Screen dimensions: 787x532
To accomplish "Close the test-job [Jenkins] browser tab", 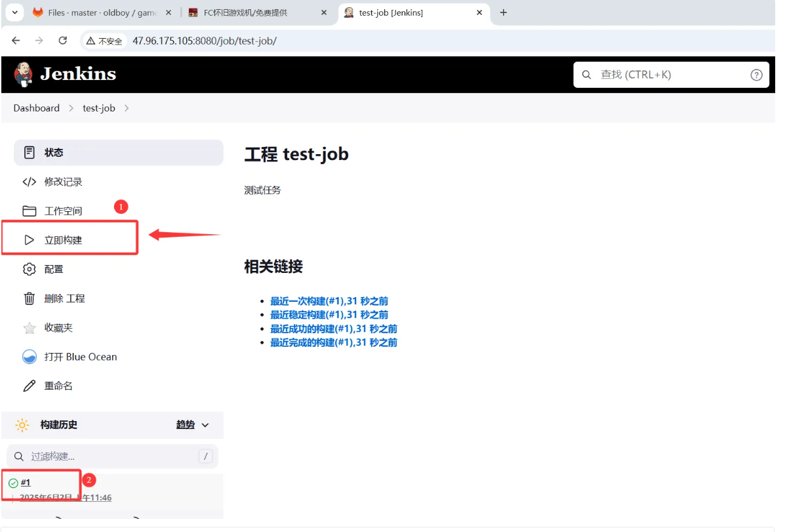I will click(479, 12).
